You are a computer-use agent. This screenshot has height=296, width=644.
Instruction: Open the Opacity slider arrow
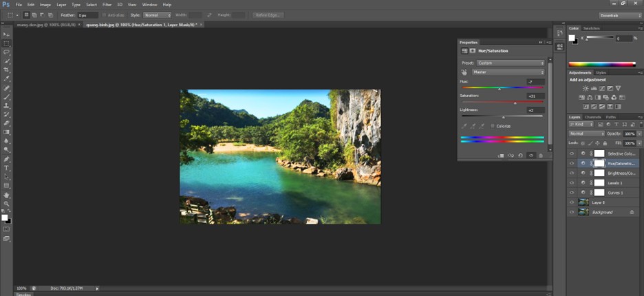click(639, 134)
